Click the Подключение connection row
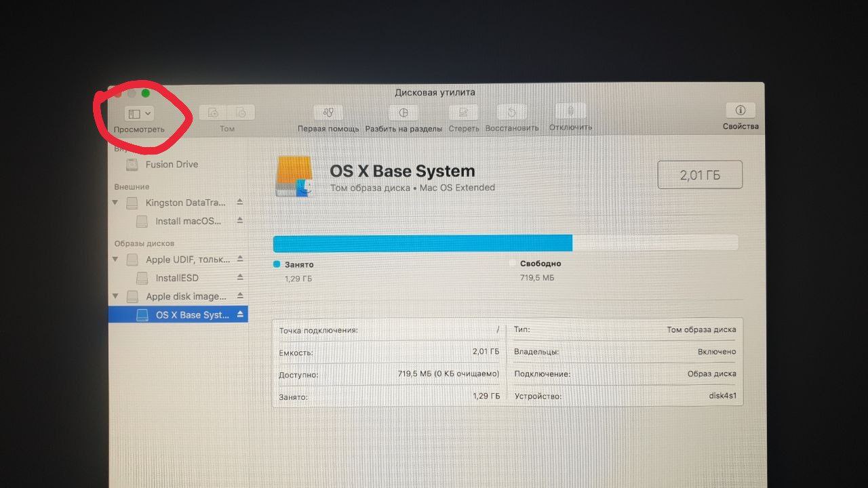Viewport: 868px width, 488px height. [x=625, y=373]
